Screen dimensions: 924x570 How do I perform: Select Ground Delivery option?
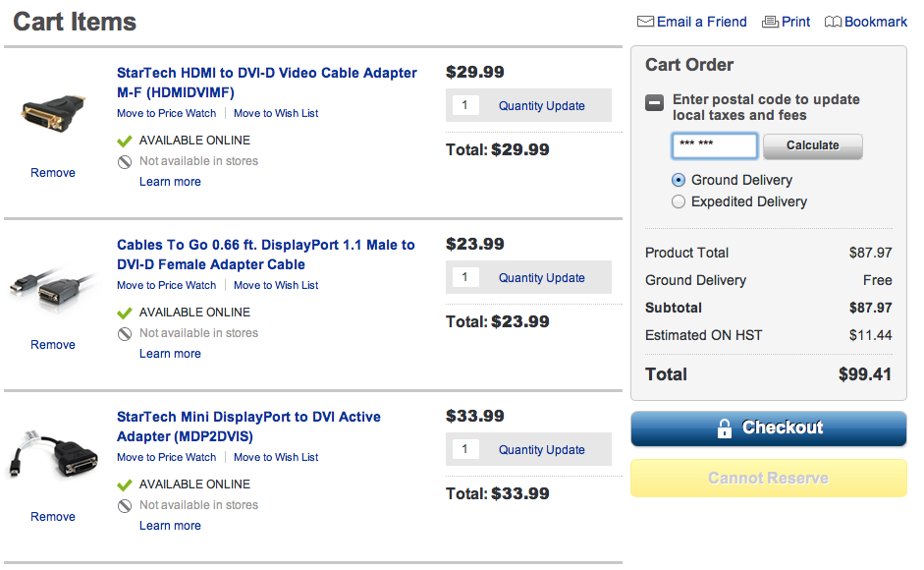pos(679,181)
